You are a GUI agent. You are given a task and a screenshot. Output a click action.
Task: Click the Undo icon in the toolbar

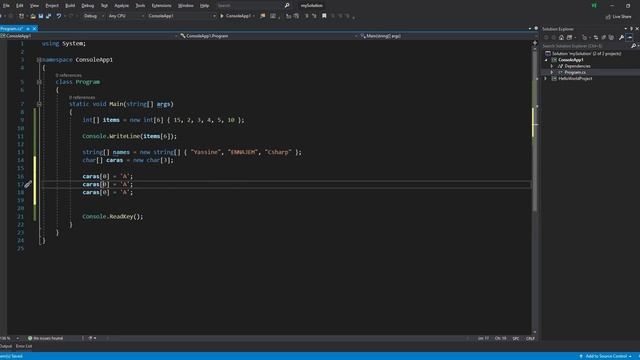[59, 16]
